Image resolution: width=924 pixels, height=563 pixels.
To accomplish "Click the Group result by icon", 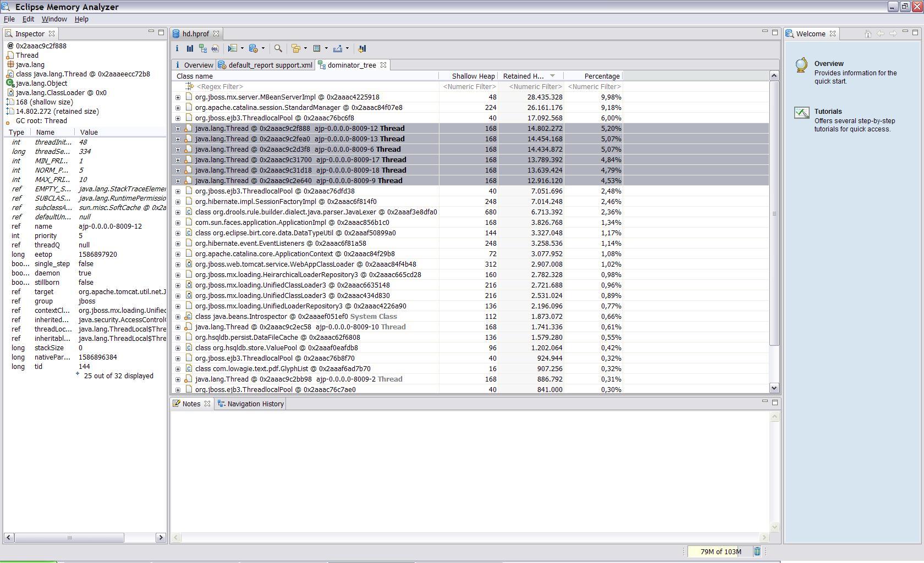I will tap(296, 48).
